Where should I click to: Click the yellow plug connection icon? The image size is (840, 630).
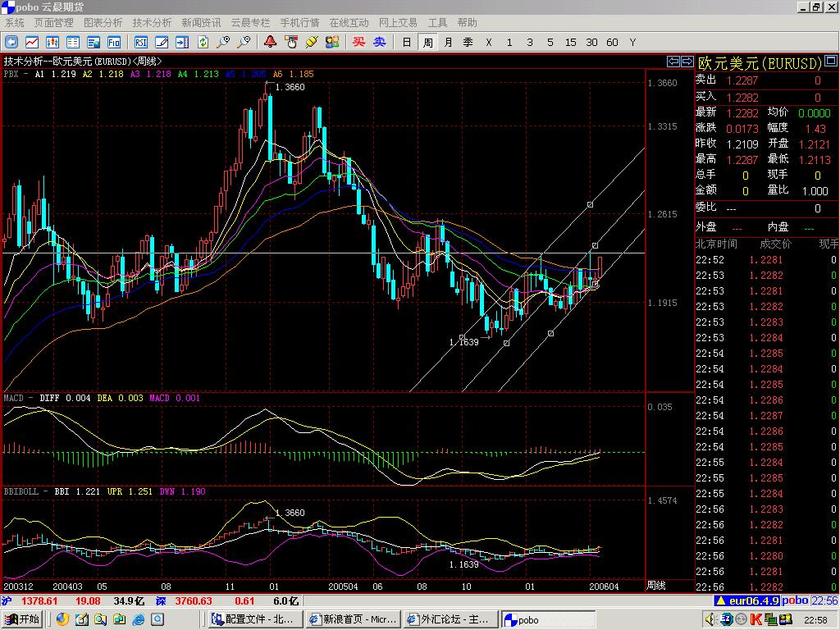point(312,43)
